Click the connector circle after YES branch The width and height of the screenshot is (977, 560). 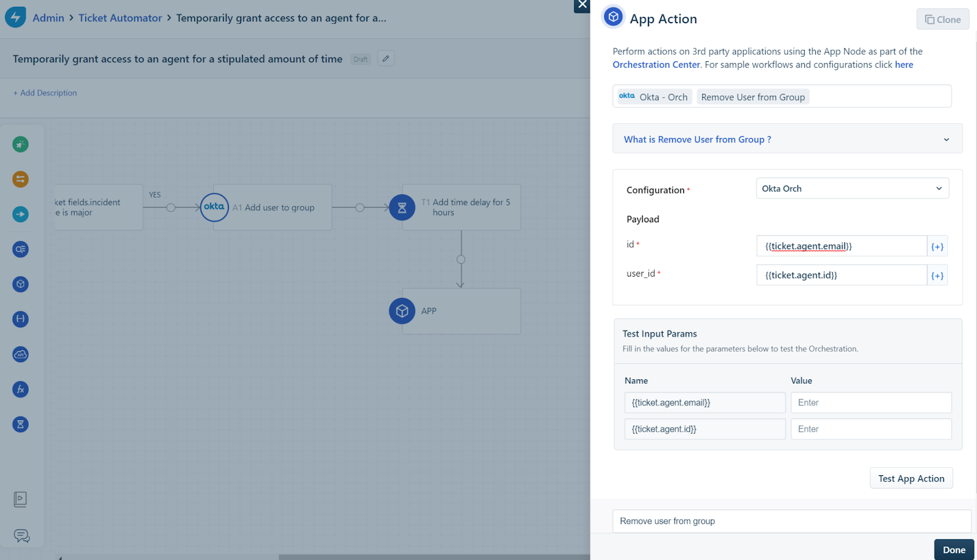pyautogui.click(x=171, y=208)
